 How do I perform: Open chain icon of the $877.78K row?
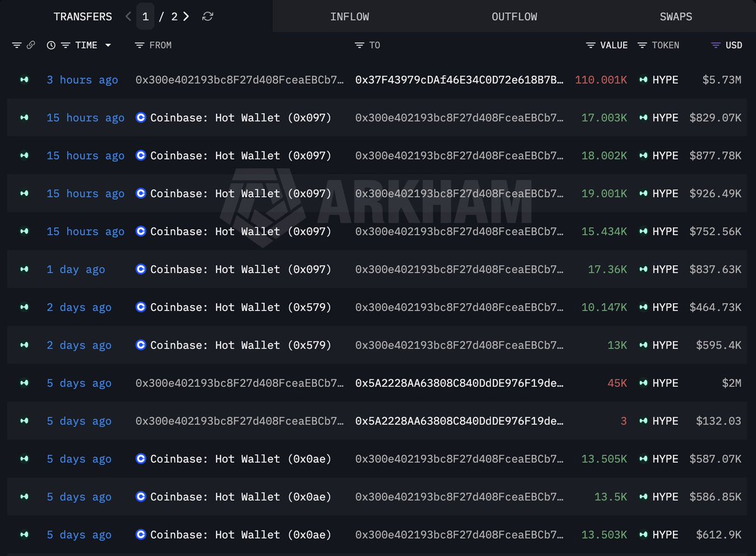(x=24, y=156)
